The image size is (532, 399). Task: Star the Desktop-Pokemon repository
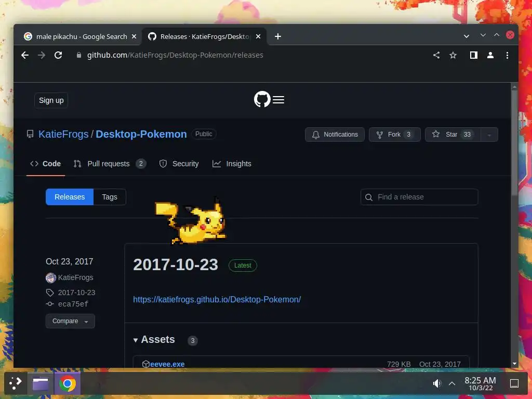(x=453, y=135)
